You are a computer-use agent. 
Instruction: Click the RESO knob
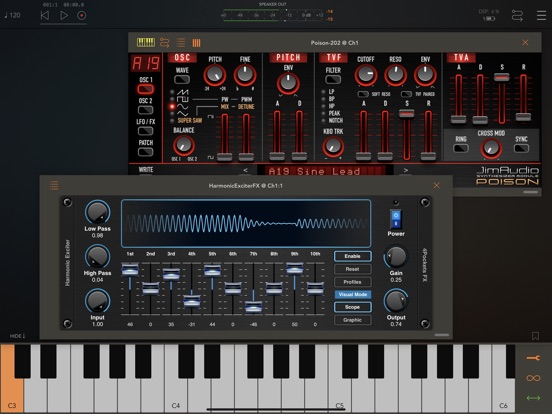click(395, 75)
